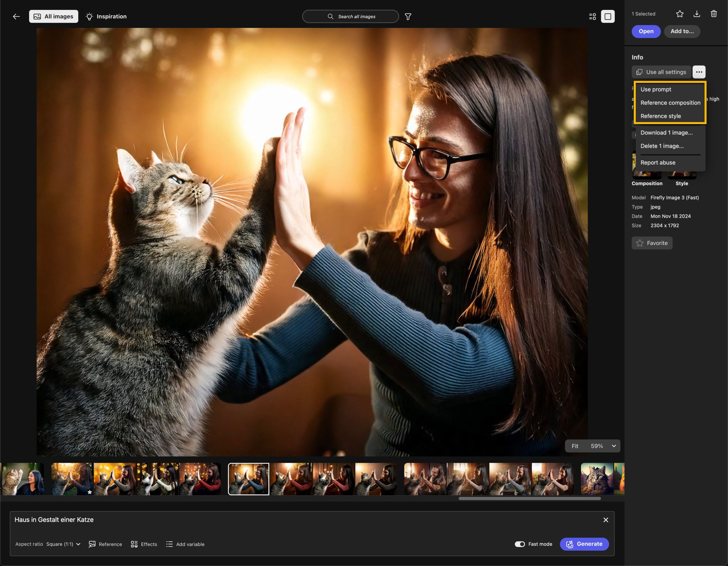Click the delete icon

tap(714, 13)
